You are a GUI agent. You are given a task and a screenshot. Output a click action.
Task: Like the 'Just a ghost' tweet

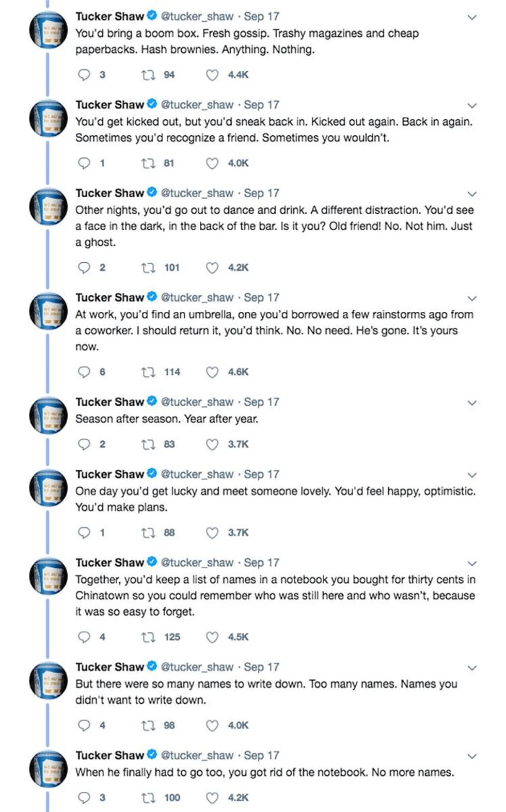(212, 267)
